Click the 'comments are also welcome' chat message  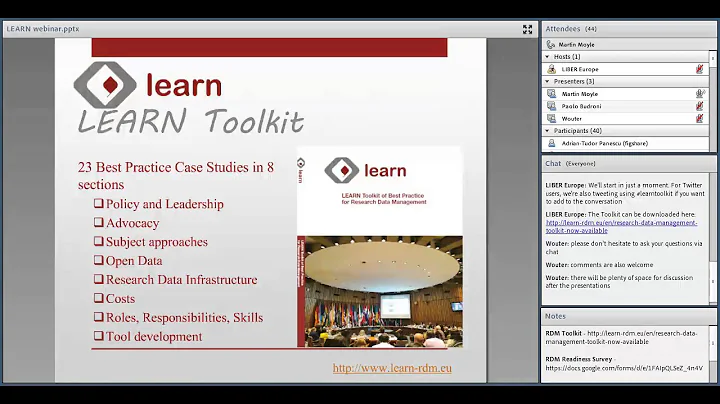599,265
